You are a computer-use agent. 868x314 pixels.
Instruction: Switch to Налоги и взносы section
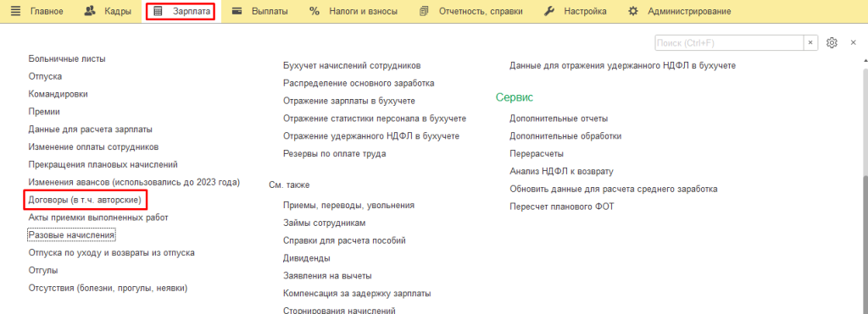[363, 11]
